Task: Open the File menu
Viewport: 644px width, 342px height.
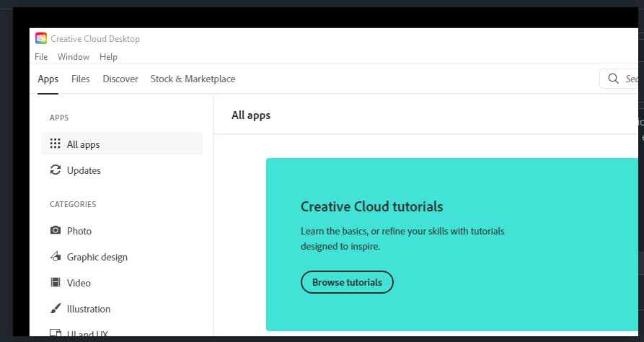Action: click(41, 57)
